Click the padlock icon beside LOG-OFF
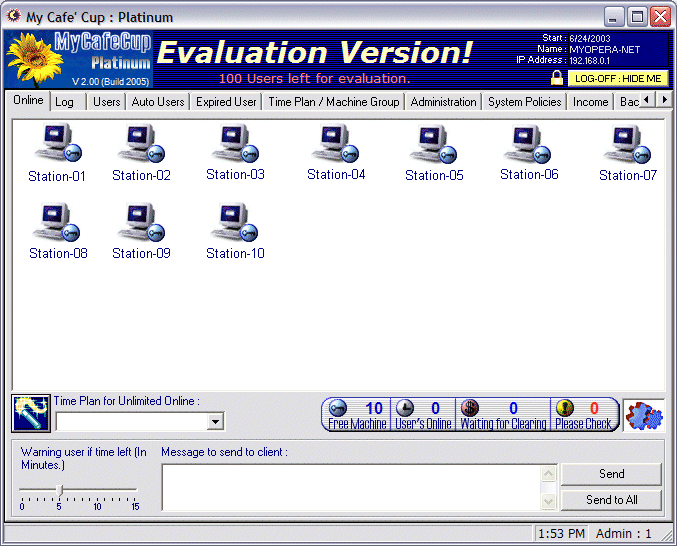This screenshot has height=546, width=677. 557,78
